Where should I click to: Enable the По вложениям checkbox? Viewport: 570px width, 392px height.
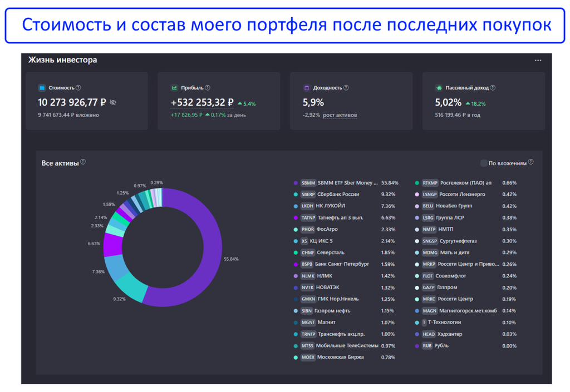click(483, 163)
